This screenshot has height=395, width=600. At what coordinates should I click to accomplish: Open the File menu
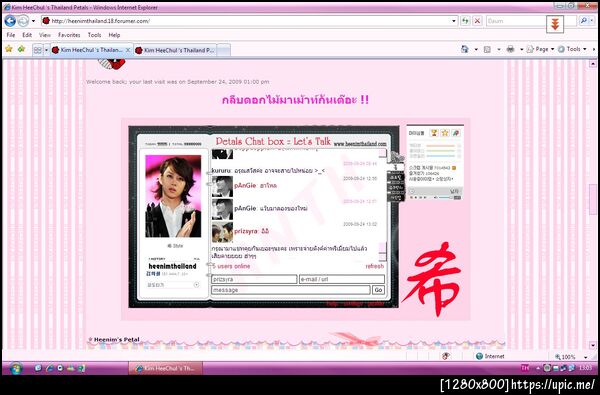[x=11, y=35]
